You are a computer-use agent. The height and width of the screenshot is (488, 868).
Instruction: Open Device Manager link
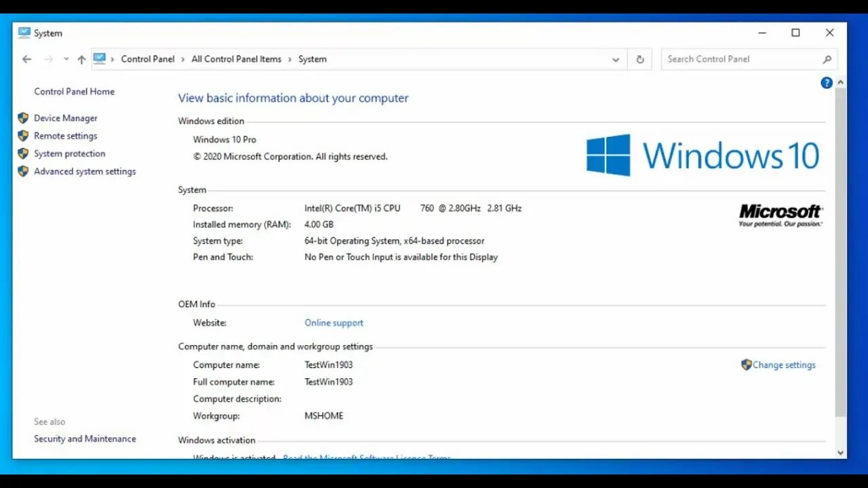pos(66,118)
